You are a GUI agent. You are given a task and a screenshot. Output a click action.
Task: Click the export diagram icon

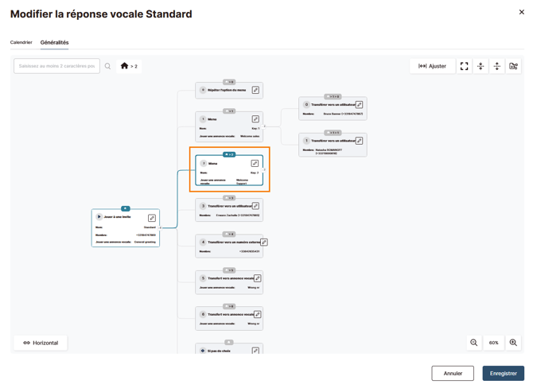pos(513,66)
